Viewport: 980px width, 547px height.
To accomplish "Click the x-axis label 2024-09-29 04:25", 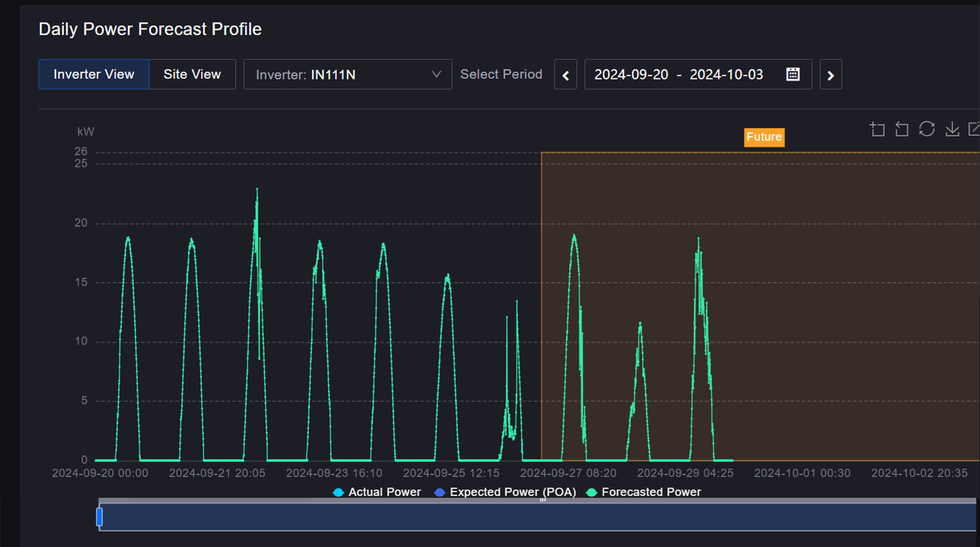I will 686,473.
